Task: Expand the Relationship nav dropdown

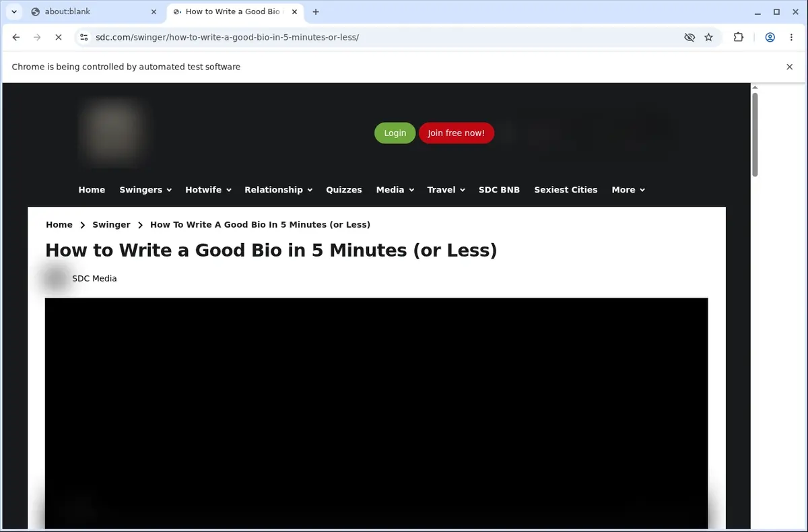Action: [278, 190]
